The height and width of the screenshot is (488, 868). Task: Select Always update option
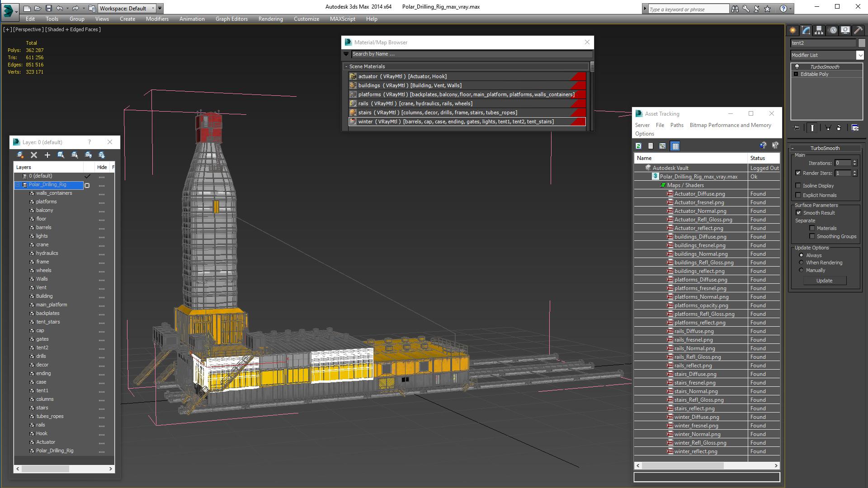[x=801, y=255]
